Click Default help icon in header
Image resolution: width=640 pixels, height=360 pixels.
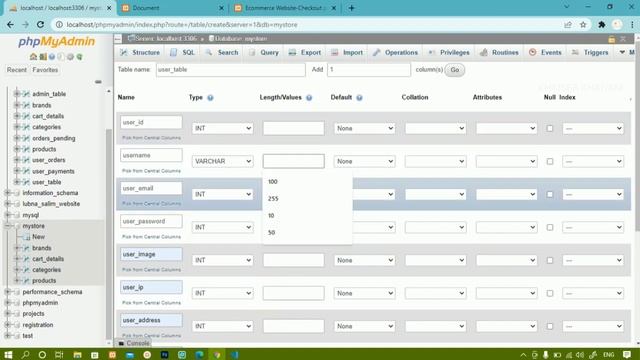pos(359,98)
